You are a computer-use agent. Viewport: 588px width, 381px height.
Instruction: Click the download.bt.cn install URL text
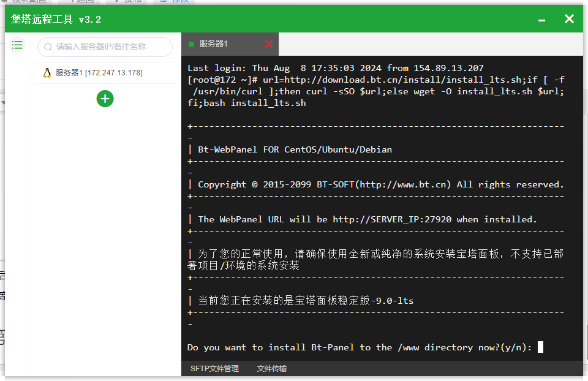click(x=403, y=80)
